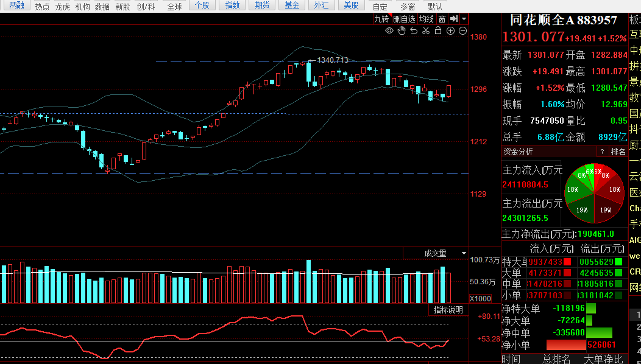Toggle the chart lock icon
This screenshot has width=641, height=364.
tap(438, 30)
